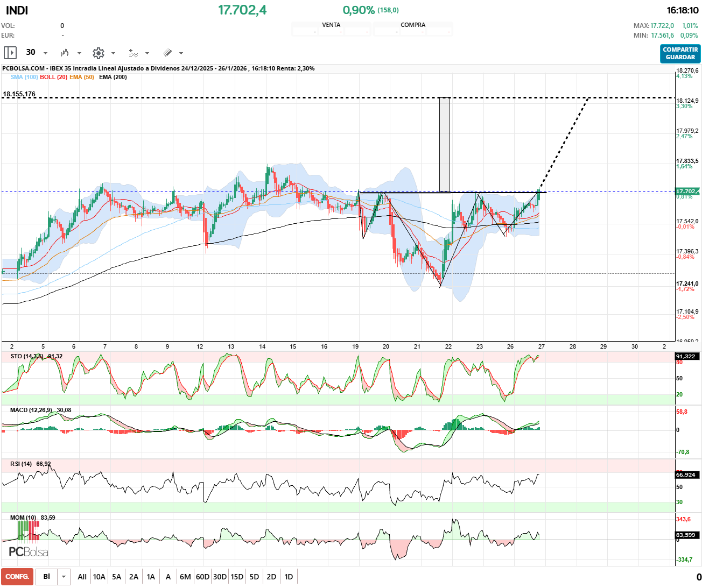Click the MACD indicator label
Viewport: 709px width, 588px height.
[30, 410]
